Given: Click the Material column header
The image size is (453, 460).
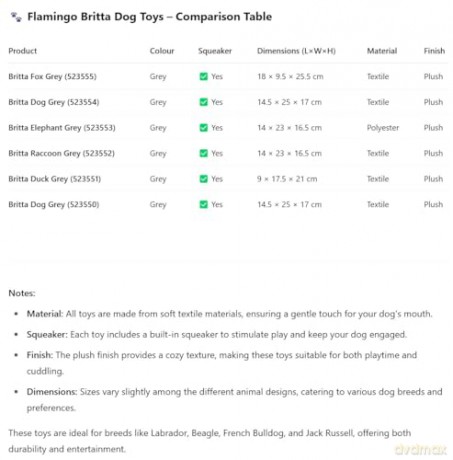Looking at the screenshot, I should (x=382, y=51).
